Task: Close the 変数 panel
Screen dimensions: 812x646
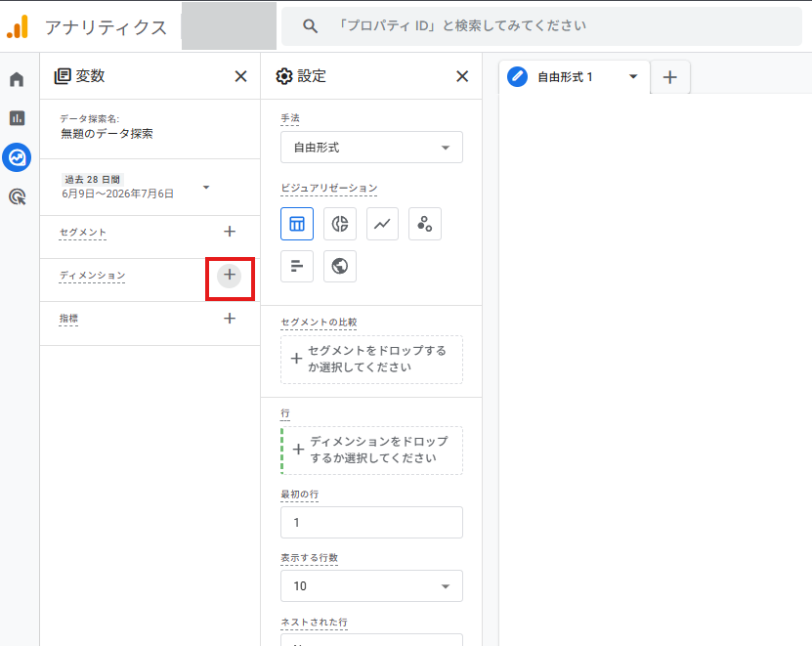Action: pyautogui.click(x=240, y=76)
